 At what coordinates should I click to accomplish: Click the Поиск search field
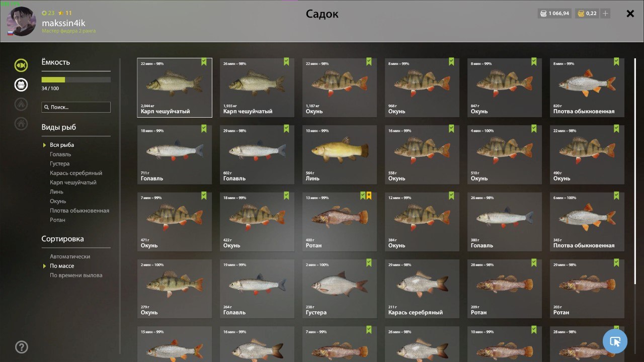(76, 107)
